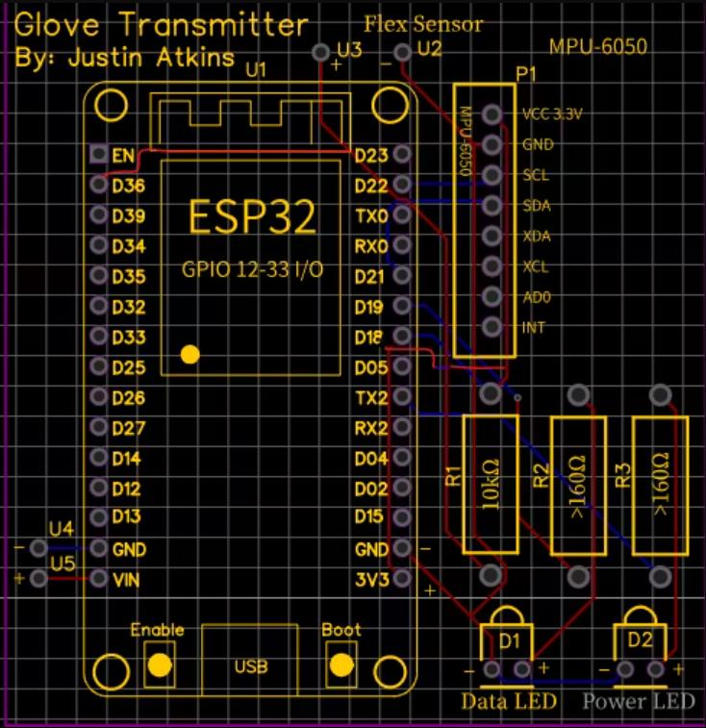The height and width of the screenshot is (728, 706).
Task: Select the D27 pin pad
Action: 98,427
